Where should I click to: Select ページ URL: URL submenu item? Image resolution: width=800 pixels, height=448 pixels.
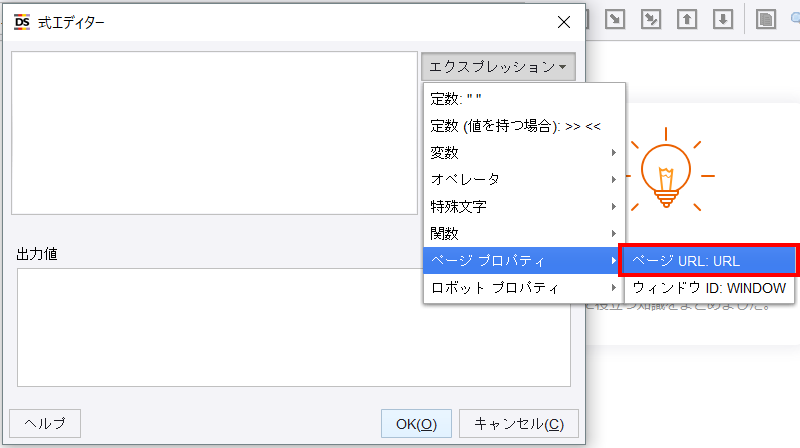tap(709, 261)
